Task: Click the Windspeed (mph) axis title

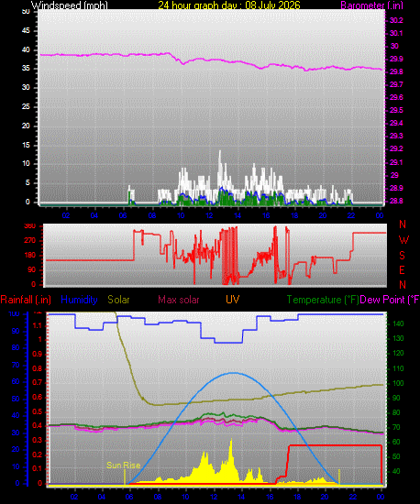Action: click(69, 5)
